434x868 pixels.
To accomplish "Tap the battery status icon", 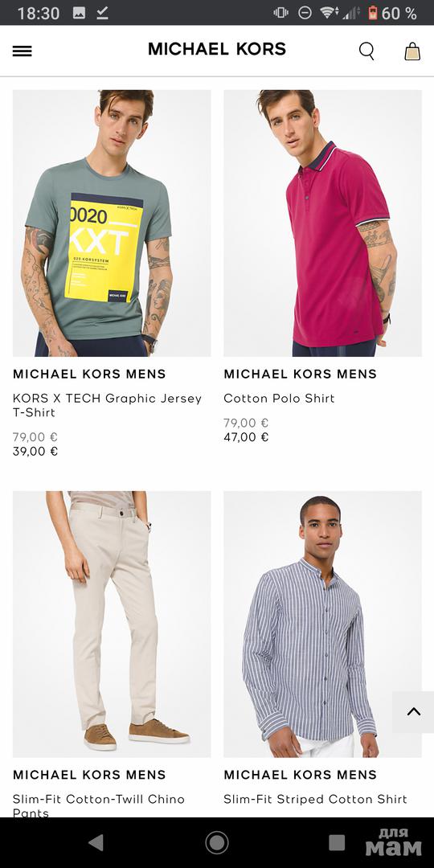I will 373,13.
